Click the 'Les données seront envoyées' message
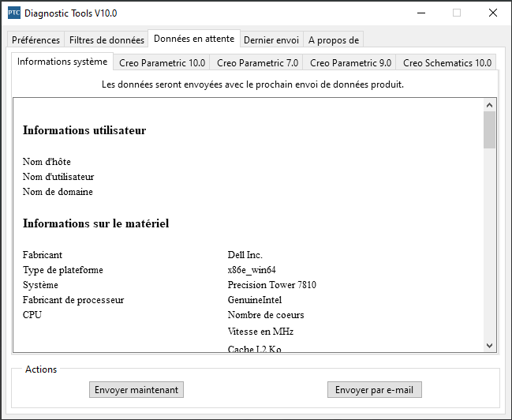The image size is (512, 420). click(x=252, y=84)
